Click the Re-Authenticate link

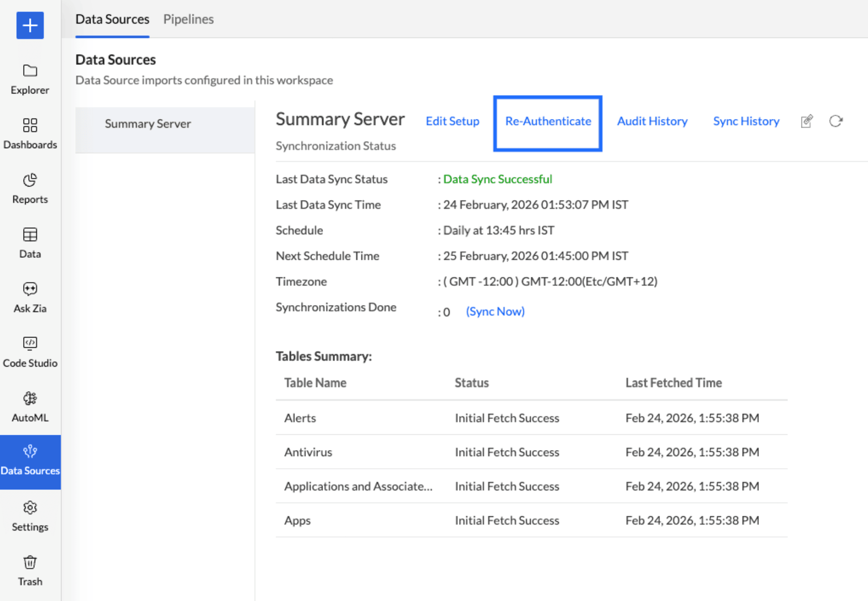(548, 121)
